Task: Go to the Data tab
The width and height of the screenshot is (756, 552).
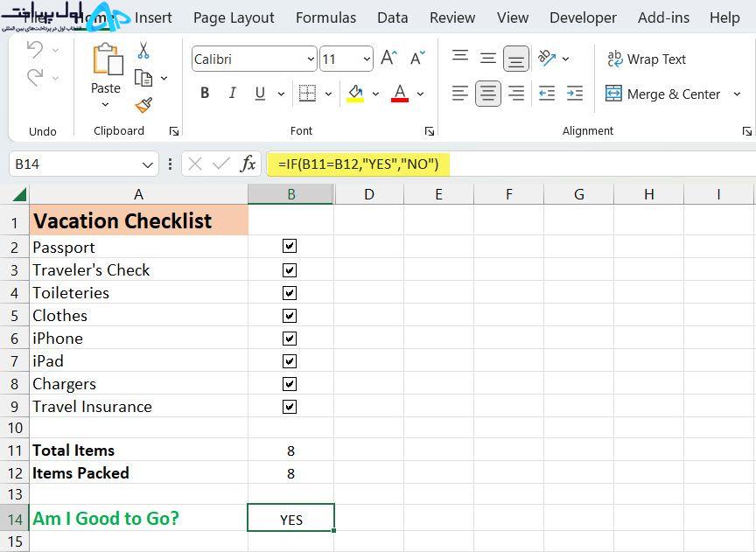Action: tap(393, 17)
